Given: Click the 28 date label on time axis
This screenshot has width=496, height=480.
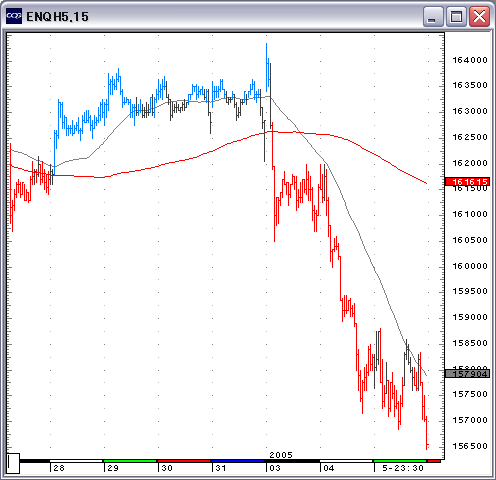Looking at the screenshot, I should coord(59,468).
